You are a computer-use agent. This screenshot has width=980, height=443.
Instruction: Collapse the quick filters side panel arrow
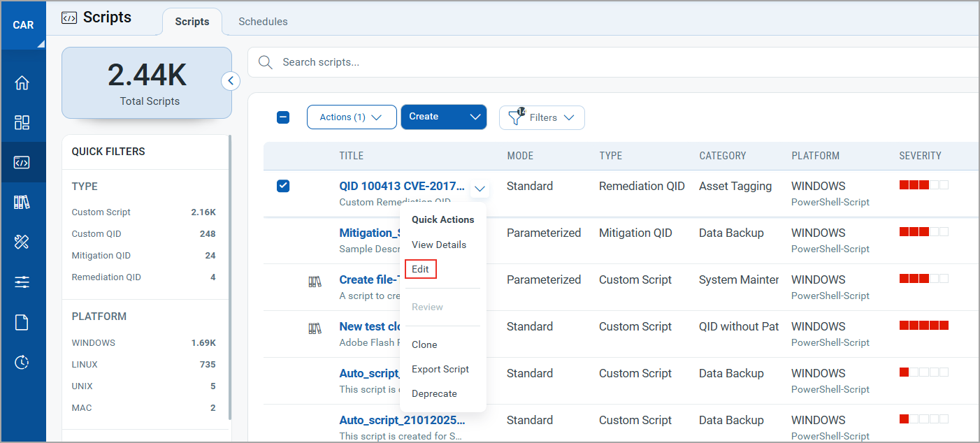231,81
